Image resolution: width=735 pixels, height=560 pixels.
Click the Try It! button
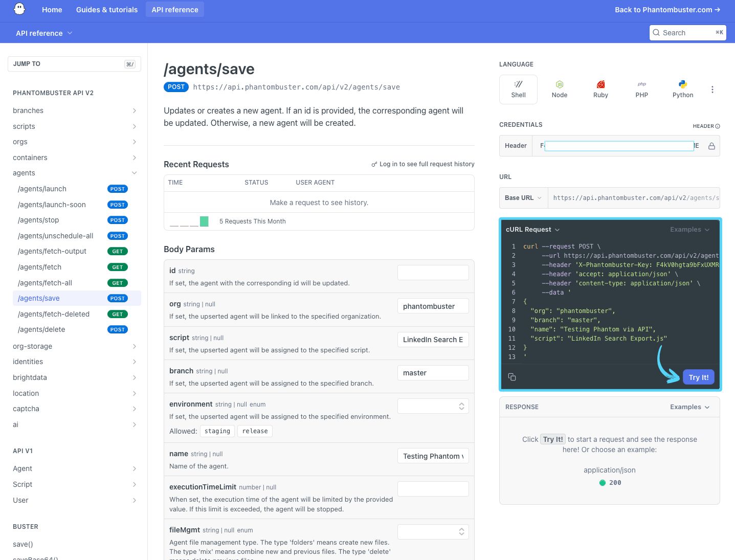(699, 377)
